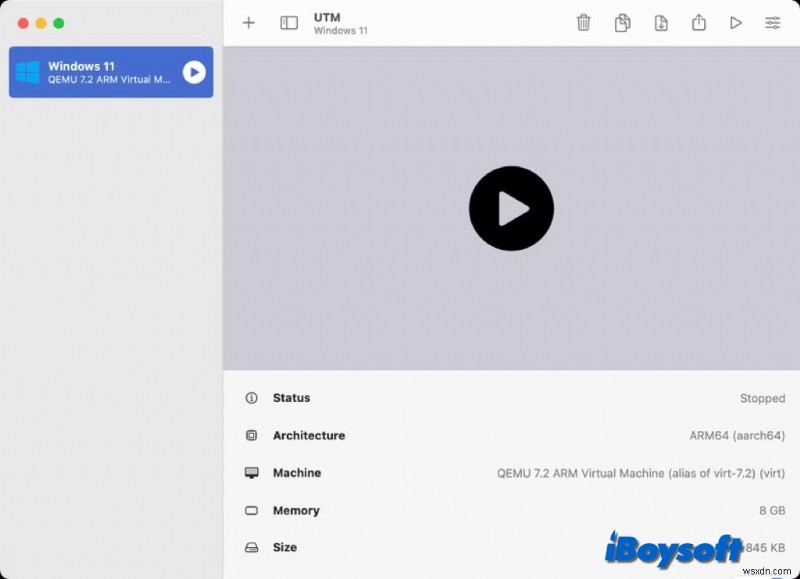Start Windows 11 from sidebar play button
This screenshot has height=579, width=800.
[x=194, y=72]
